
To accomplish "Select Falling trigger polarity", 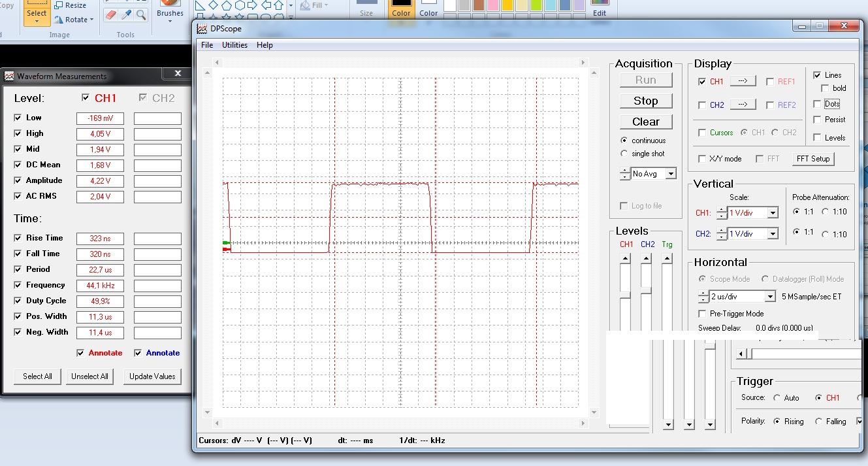I will (819, 422).
